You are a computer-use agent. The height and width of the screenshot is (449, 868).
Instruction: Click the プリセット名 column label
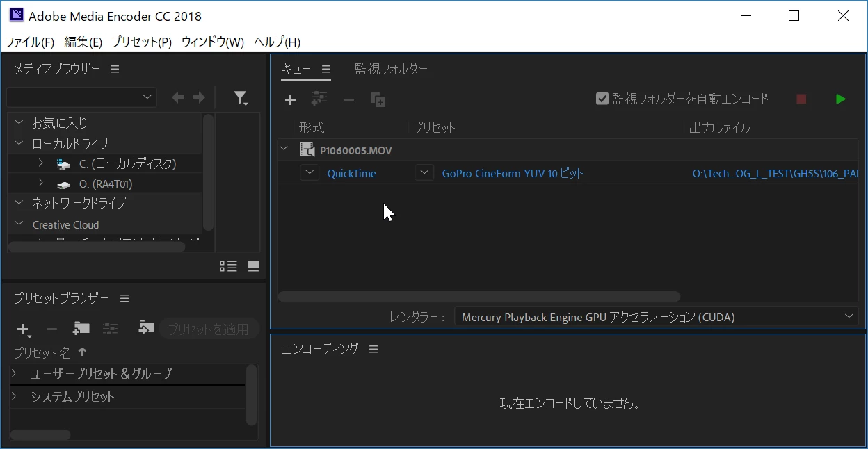[42, 353]
